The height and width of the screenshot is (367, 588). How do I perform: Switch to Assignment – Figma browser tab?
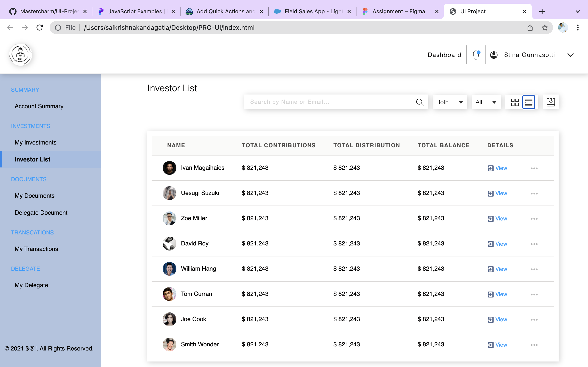pos(399,11)
